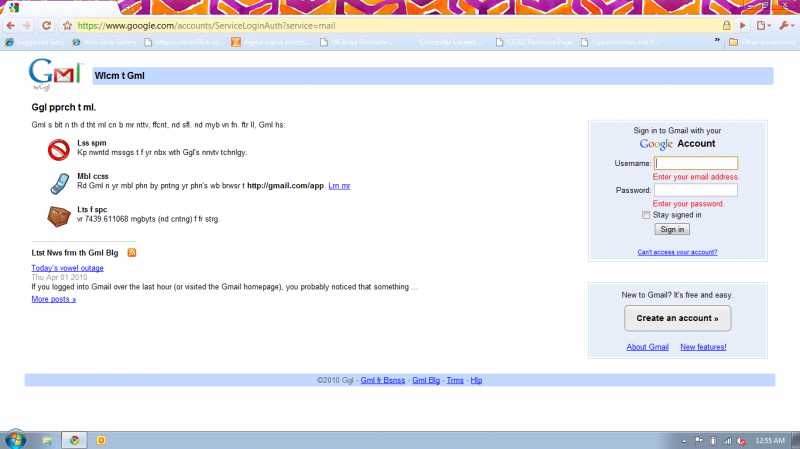Go back using the browser back arrow
Viewport: 800px width, 449px height.
(10, 26)
